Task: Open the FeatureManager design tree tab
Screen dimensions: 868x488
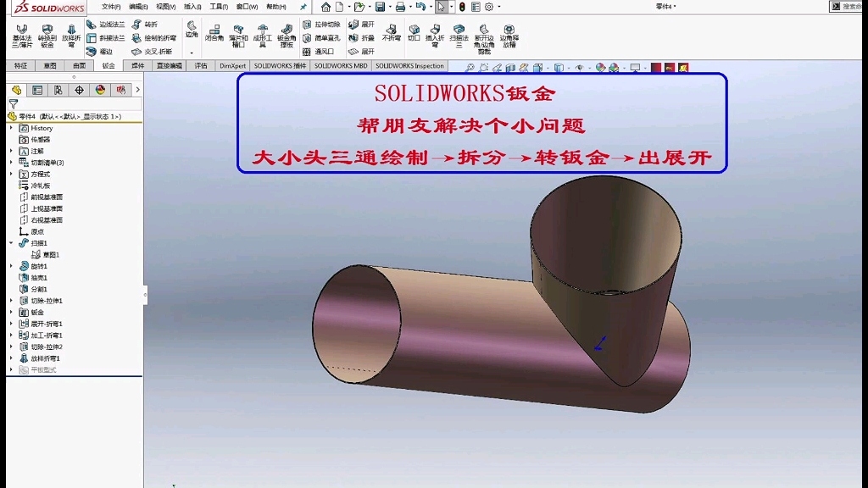Action: (x=17, y=90)
